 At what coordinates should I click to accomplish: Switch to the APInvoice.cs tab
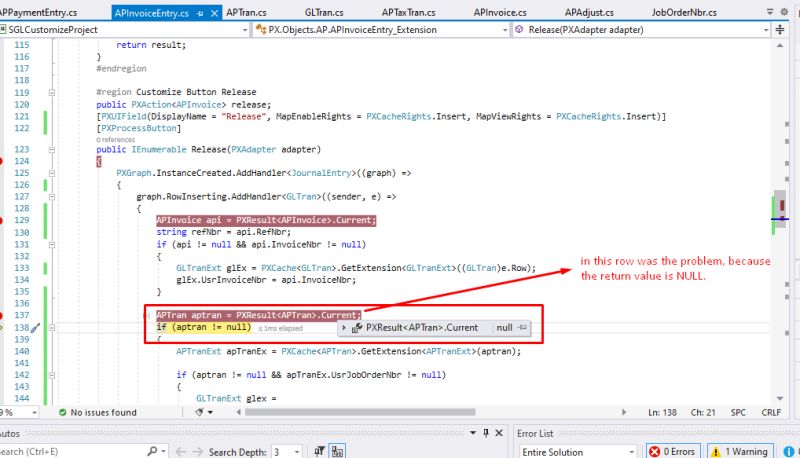(x=500, y=13)
